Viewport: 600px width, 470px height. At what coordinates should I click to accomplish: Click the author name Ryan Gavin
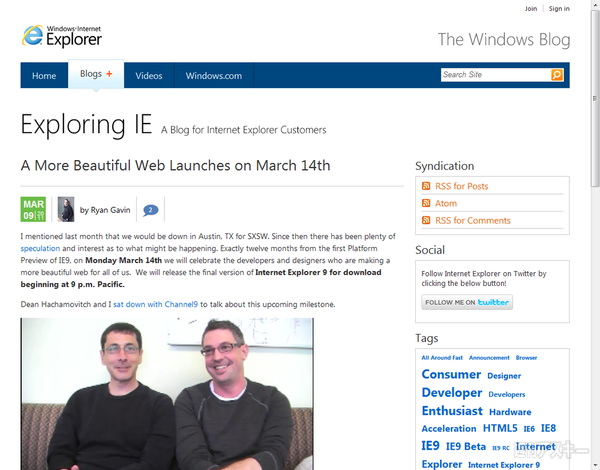pyautogui.click(x=110, y=210)
